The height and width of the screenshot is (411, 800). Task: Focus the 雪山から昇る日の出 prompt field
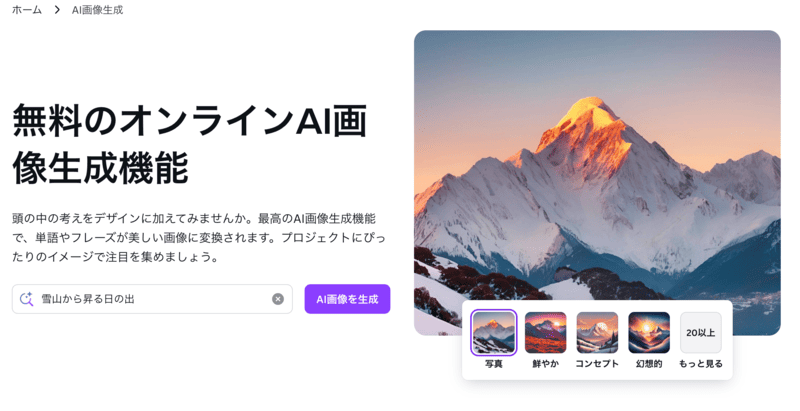pos(152,299)
